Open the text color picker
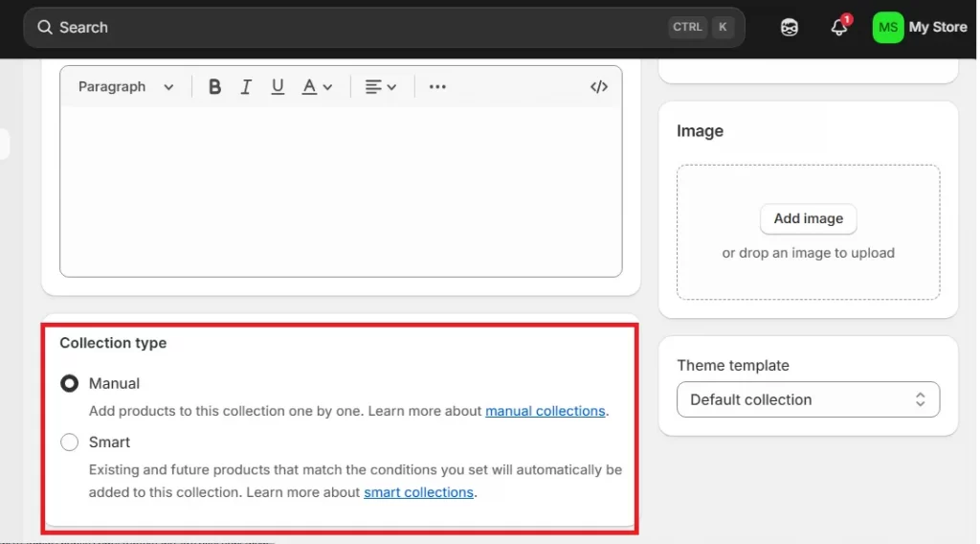 [317, 87]
